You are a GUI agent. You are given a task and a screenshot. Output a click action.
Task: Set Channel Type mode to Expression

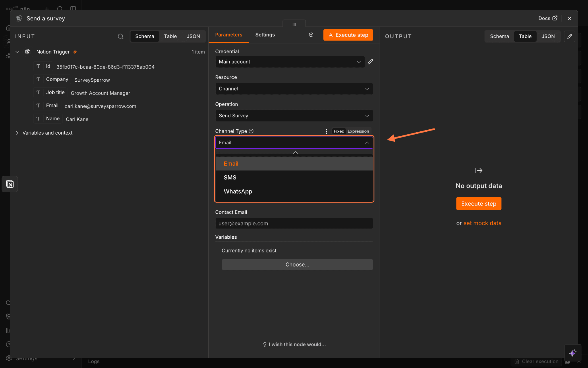pyautogui.click(x=358, y=131)
